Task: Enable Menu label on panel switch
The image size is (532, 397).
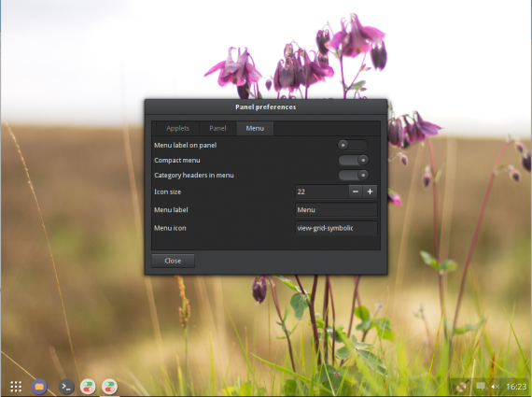Action: pyautogui.click(x=353, y=145)
